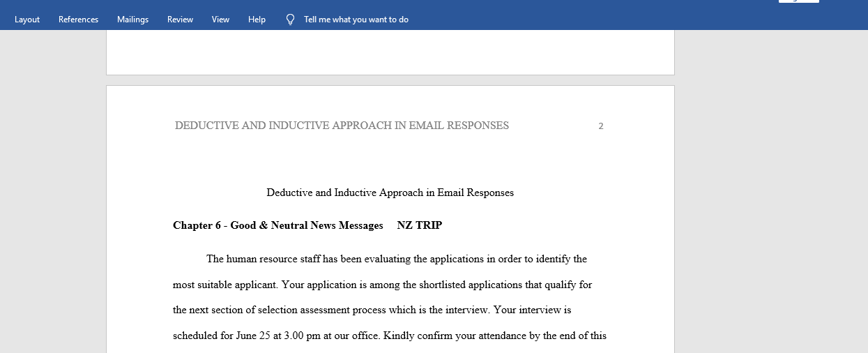Click page number 2 in the header
The width and height of the screenshot is (868, 353).
(601, 126)
